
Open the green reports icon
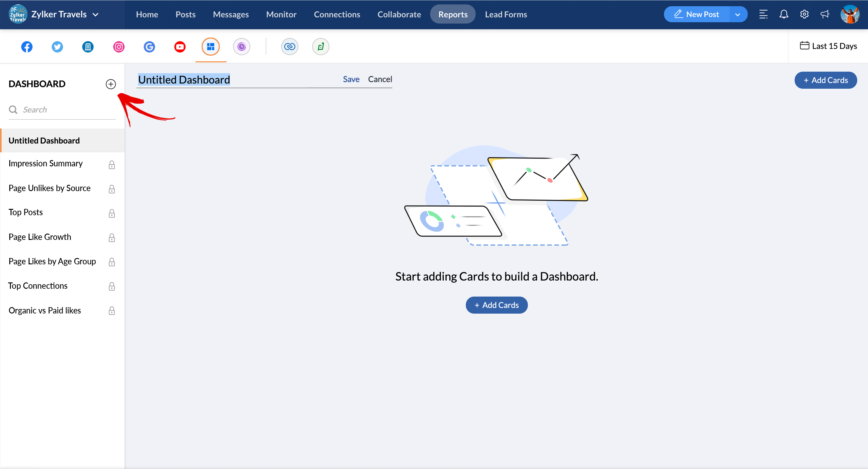tap(320, 46)
